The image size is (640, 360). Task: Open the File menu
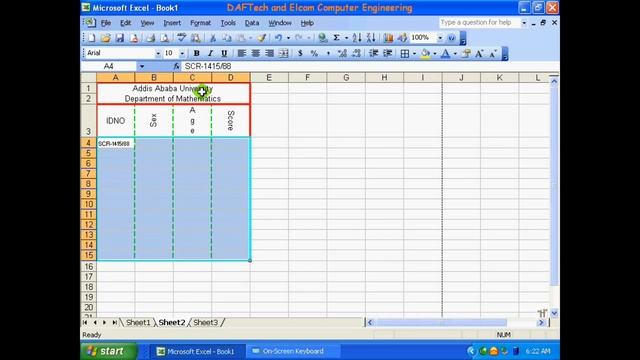click(106, 23)
